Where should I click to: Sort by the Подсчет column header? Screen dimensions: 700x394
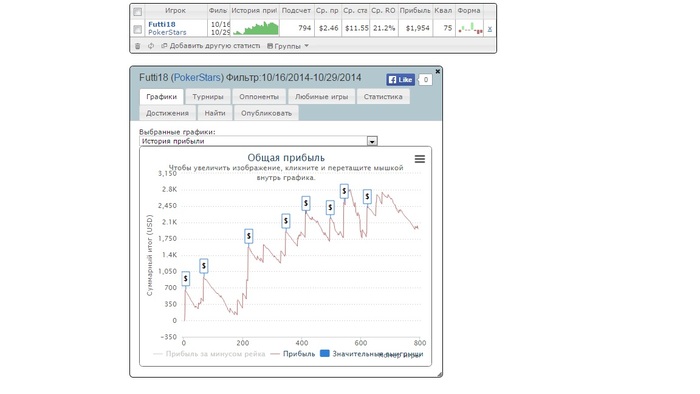tap(296, 11)
